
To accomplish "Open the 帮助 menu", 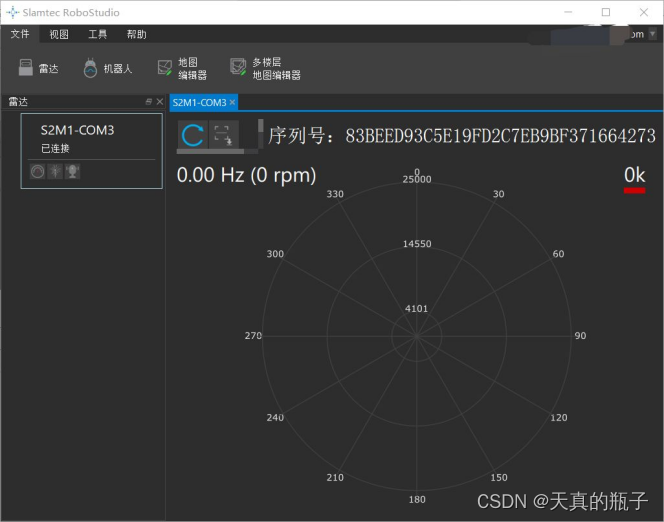I will (x=136, y=34).
